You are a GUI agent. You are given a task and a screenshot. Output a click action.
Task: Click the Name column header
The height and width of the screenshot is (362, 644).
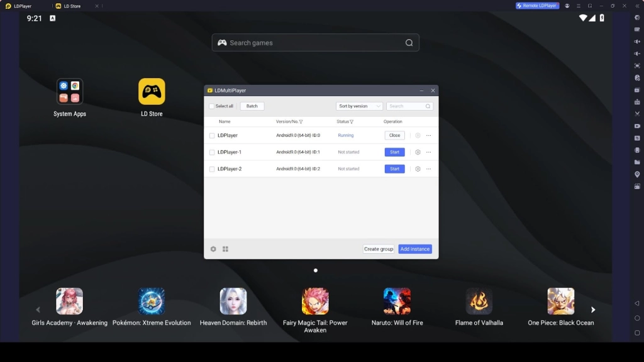(x=225, y=122)
